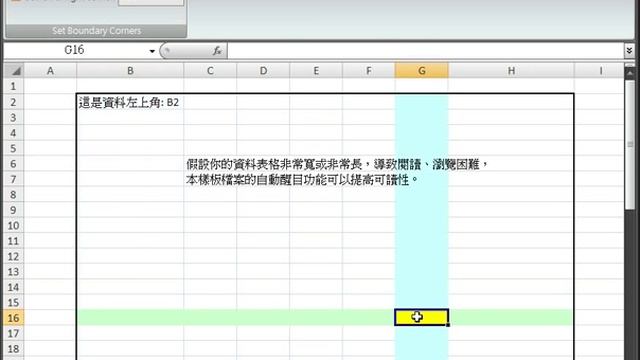
Task: Select highlighted row 16 header
Action: pyautogui.click(x=13, y=318)
